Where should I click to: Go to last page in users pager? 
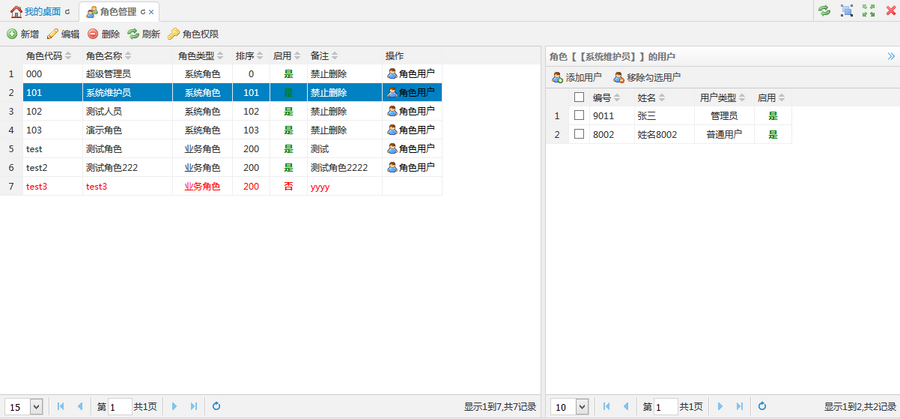coord(739,406)
